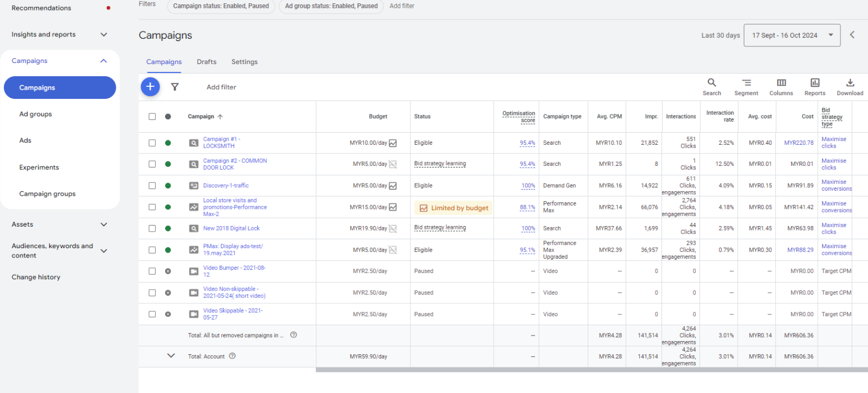868x393 pixels.
Task: Click the help icon next to Total: Account
Action: (232, 356)
